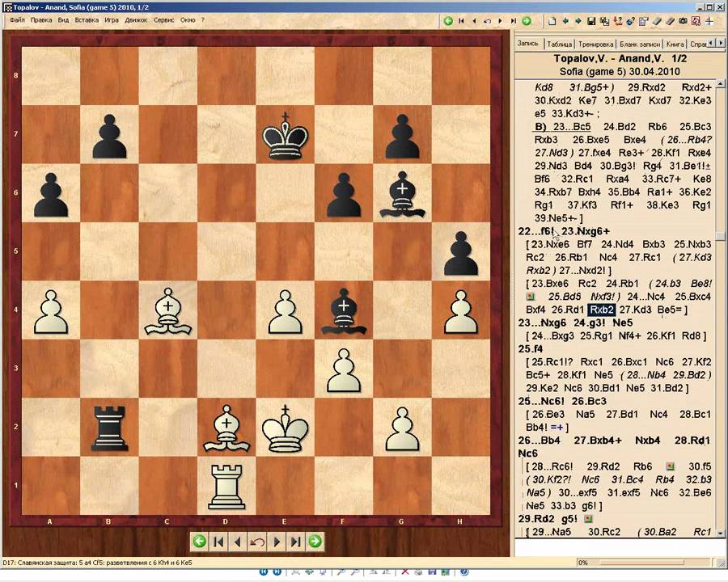728x582 pixels.
Task: Click the green next game arrow below board
Action: pyautogui.click(x=315, y=542)
